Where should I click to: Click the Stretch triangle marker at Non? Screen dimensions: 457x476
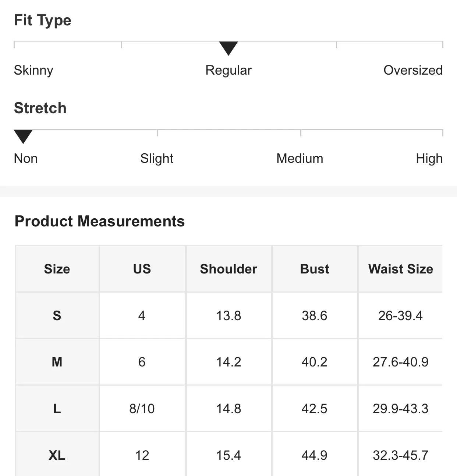tap(23, 136)
